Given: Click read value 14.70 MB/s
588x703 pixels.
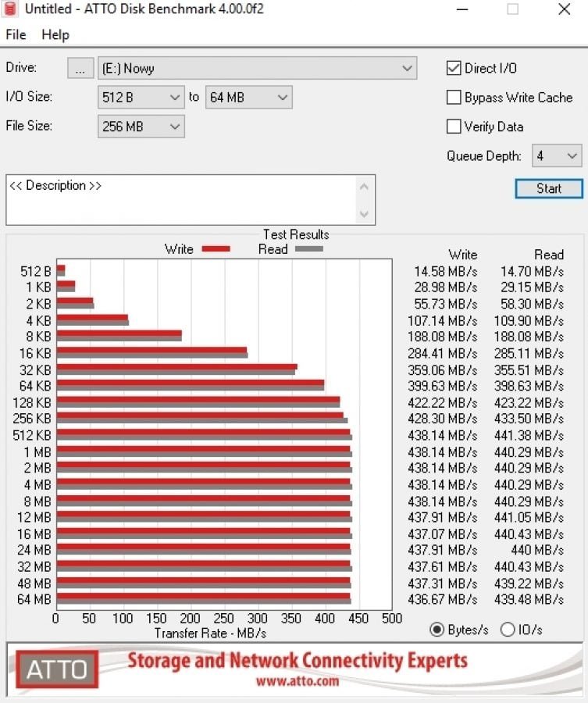Looking at the screenshot, I should [532, 271].
